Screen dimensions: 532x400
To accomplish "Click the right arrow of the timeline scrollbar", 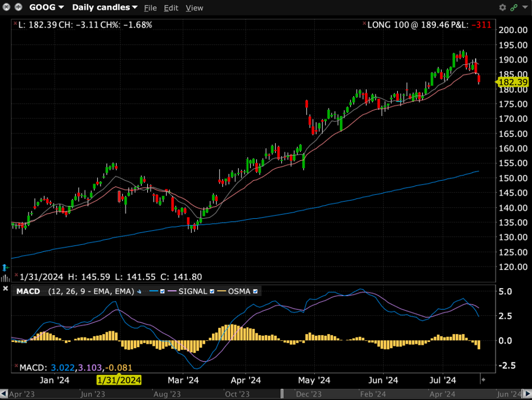I will click(528, 394).
